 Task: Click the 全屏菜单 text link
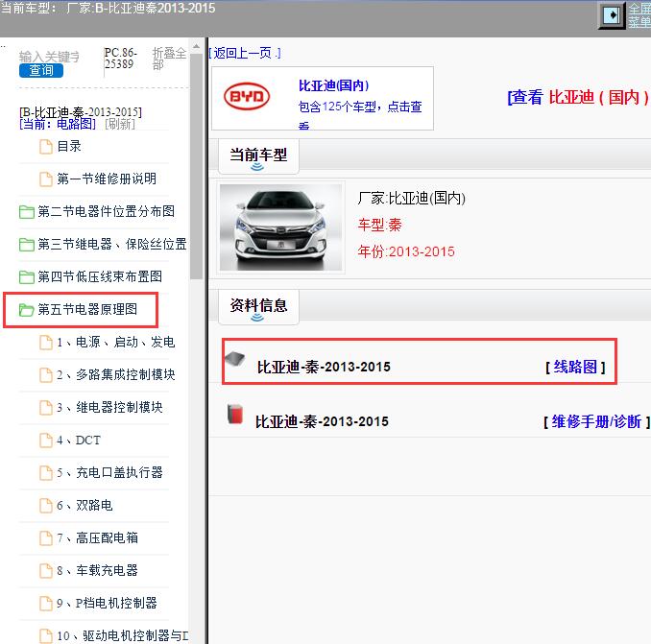click(x=639, y=15)
